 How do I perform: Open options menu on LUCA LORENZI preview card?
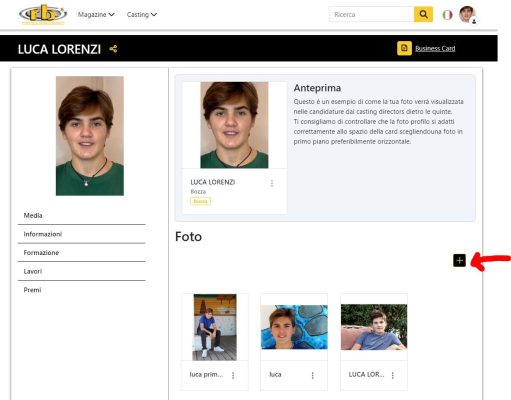click(272, 183)
